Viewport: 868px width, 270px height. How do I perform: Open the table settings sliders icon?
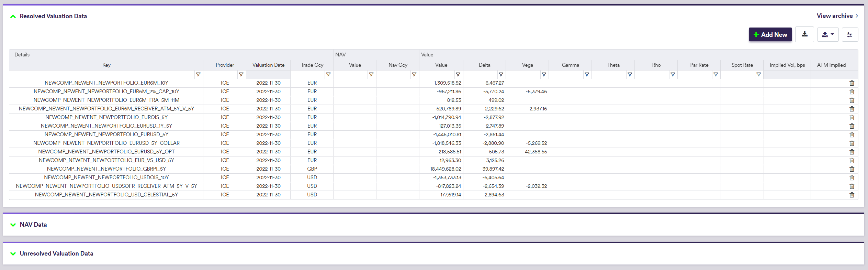[849, 35]
